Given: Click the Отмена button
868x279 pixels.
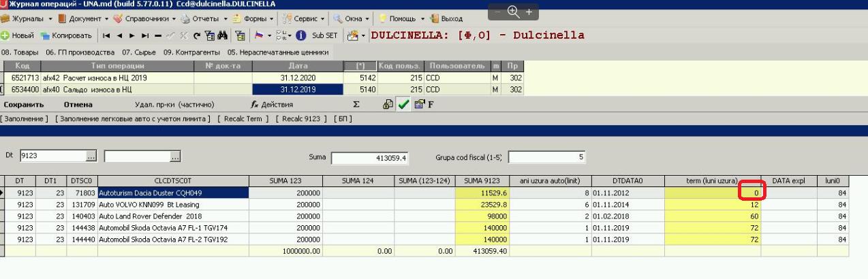Looking at the screenshot, I should tap(78, 105).
